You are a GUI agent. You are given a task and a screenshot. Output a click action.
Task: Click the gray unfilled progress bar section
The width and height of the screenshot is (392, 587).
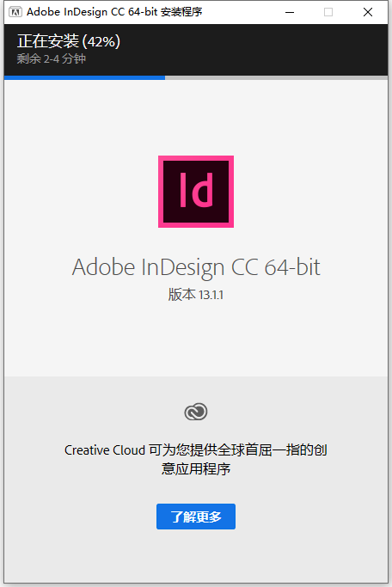[x=276, y=78]
